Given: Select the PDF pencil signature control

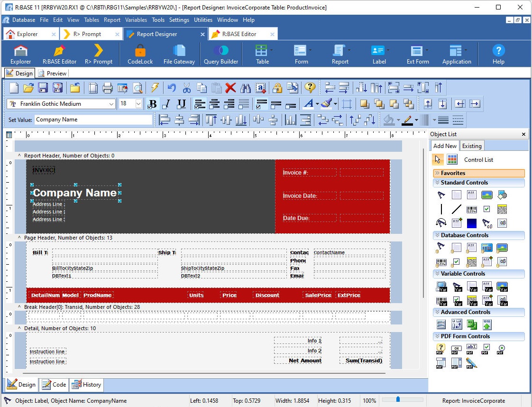Looking at the screenshot, I should pyautogui.click(x=472, y=363).
